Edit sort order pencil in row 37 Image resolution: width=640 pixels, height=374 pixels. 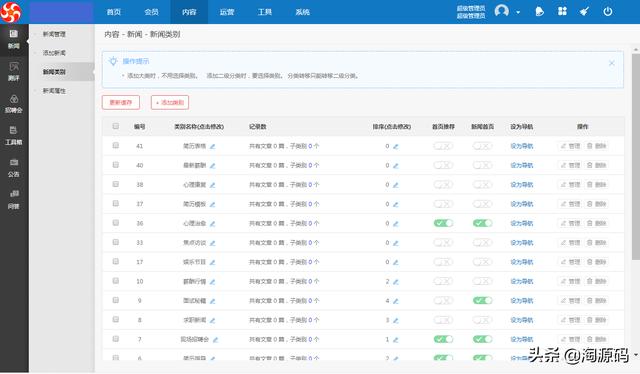click(x=396, y=204)
